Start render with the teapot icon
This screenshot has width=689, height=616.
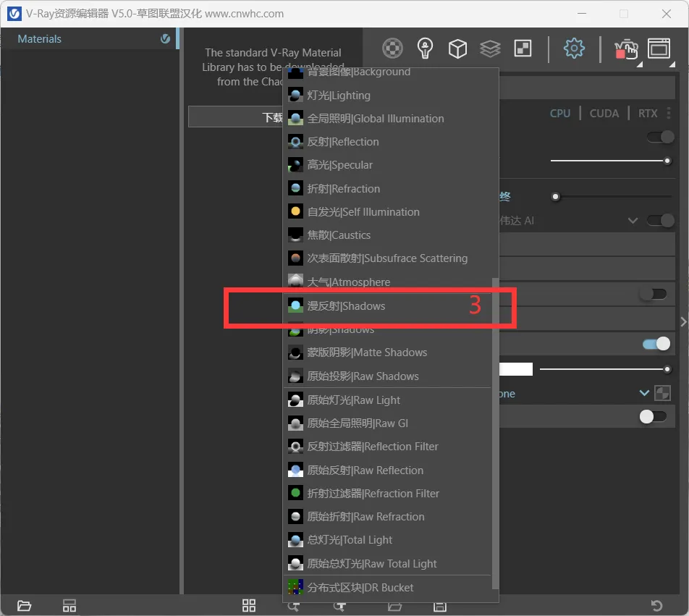[x=626, y=48]
